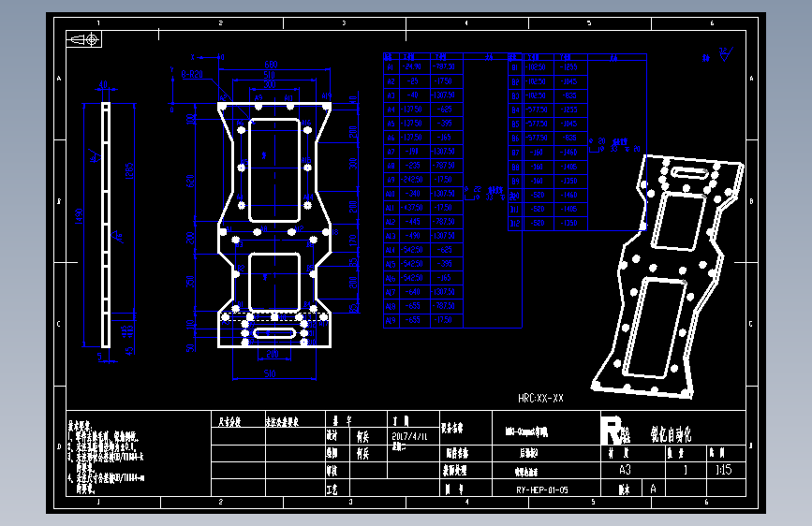Click the 350 vertical dimension

pos(190,282)
